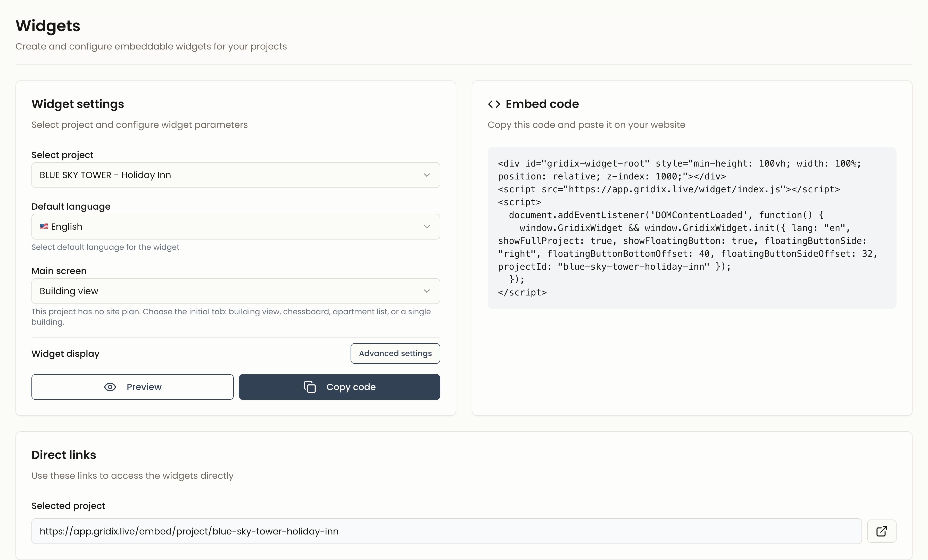Open the Building view dropdown
Image resolution: width=928 pixels, height=560 pixels.
click(236, 291)
